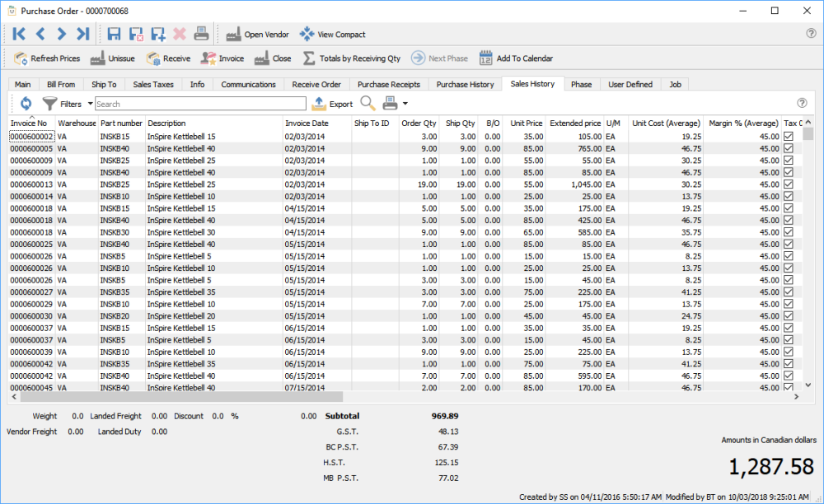Screen dimensions: 824x504
Task: Click into the Search input field
Action: [x=200, y=105]
